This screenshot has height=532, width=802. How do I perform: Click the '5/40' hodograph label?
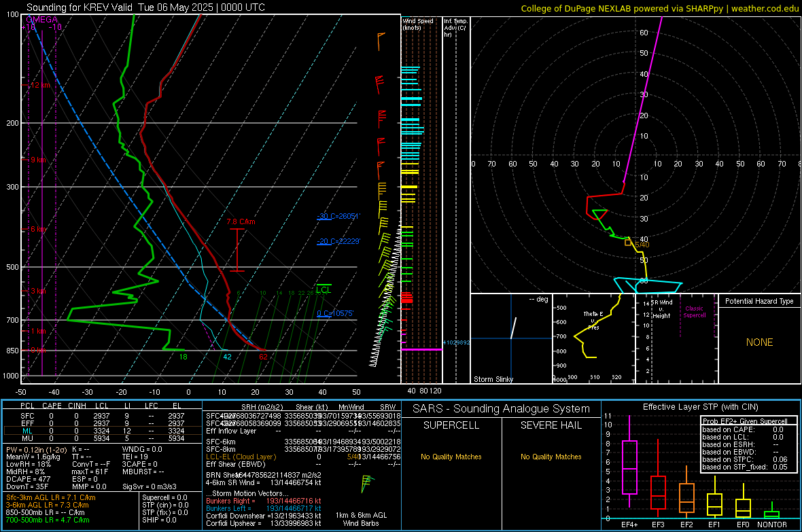[642, 245]
